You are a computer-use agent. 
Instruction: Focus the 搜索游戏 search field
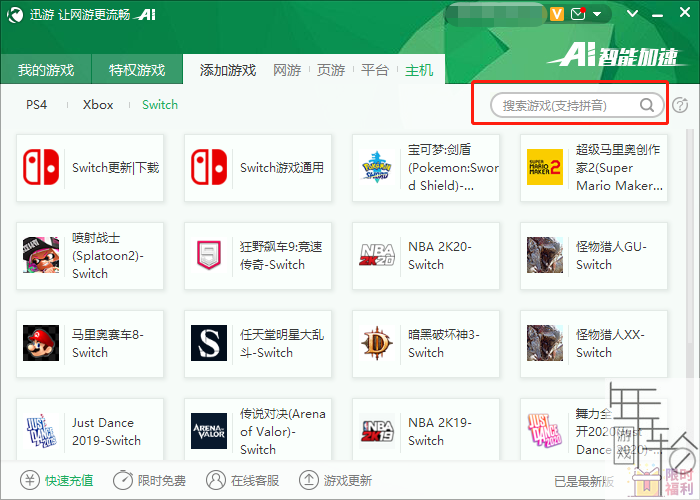577,105
